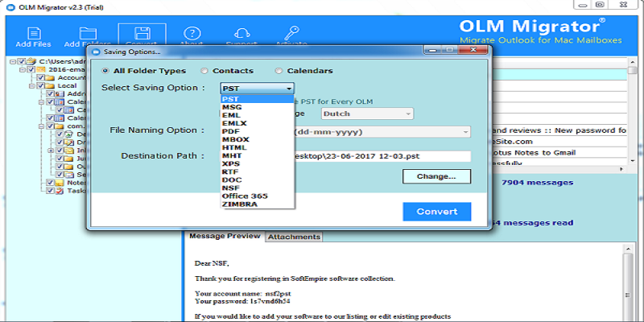644x322 pixels.
Task: Click the Change... button
Action: pos(436,176)
